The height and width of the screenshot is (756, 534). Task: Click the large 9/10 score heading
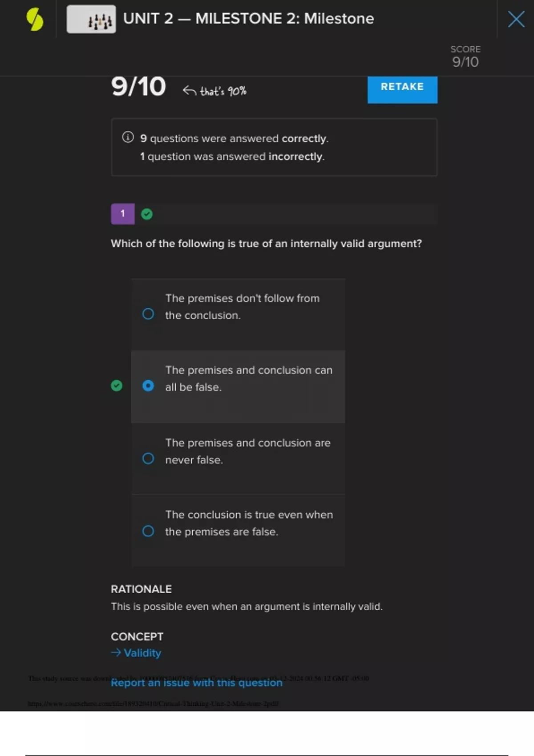coord(138,86)
